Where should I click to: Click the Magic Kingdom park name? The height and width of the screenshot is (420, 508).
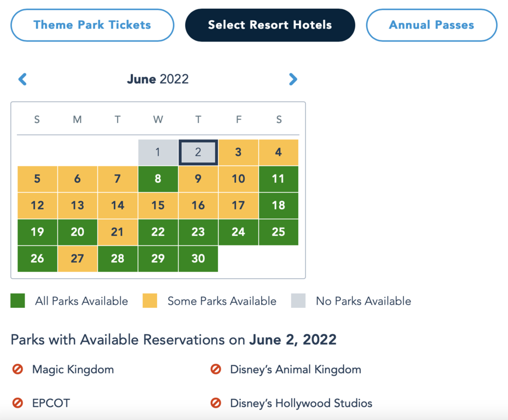click(73, 369)
